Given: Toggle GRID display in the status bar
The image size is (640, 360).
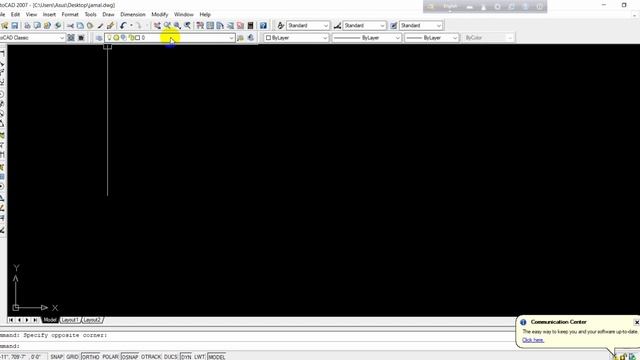Looking at the screenshot, I should [x=72, y=357].
